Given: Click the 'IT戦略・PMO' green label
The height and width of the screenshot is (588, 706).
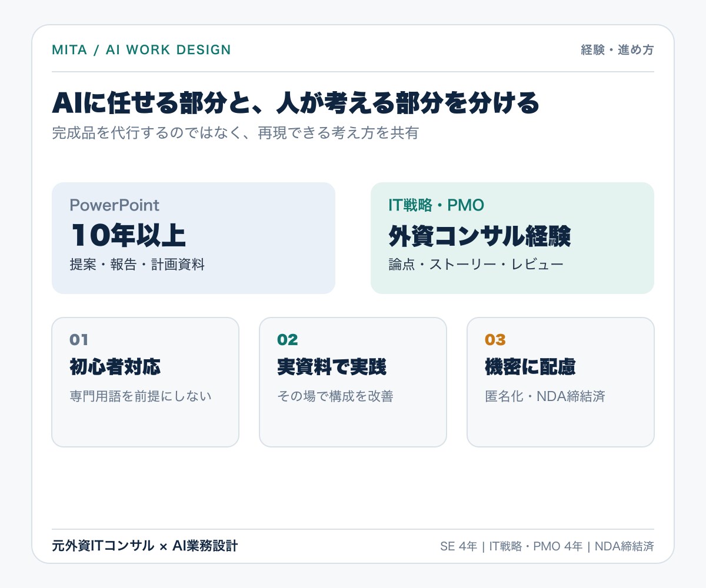Looking at the screenshot, I should [x=436, y=205].
